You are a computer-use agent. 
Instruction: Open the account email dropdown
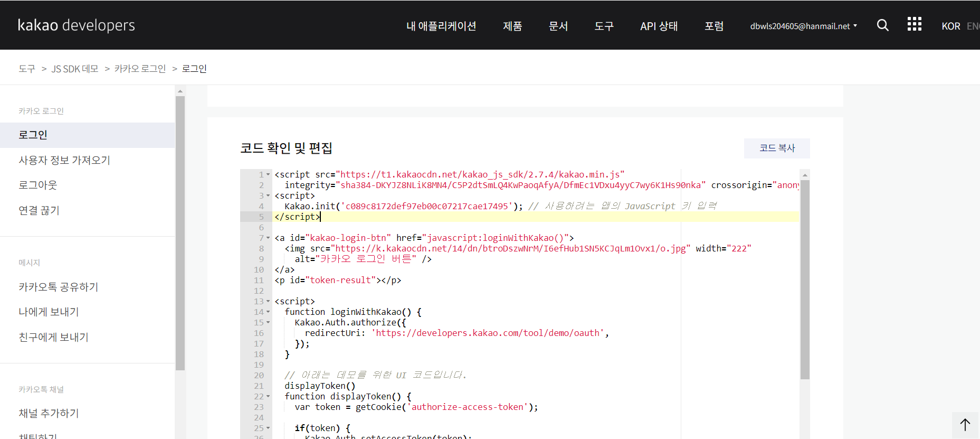(x=804, y=26)
